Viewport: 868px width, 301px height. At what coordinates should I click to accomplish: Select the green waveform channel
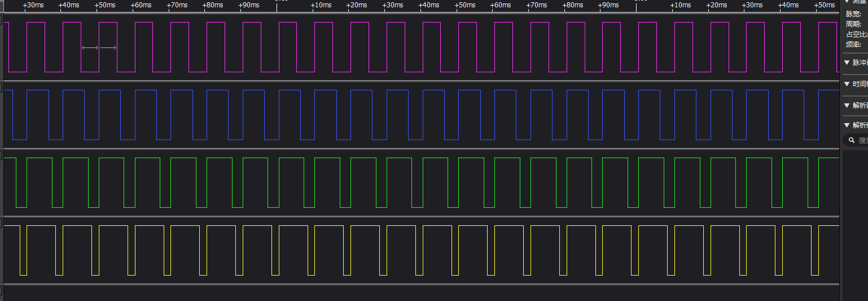click(x=420, y=182)
